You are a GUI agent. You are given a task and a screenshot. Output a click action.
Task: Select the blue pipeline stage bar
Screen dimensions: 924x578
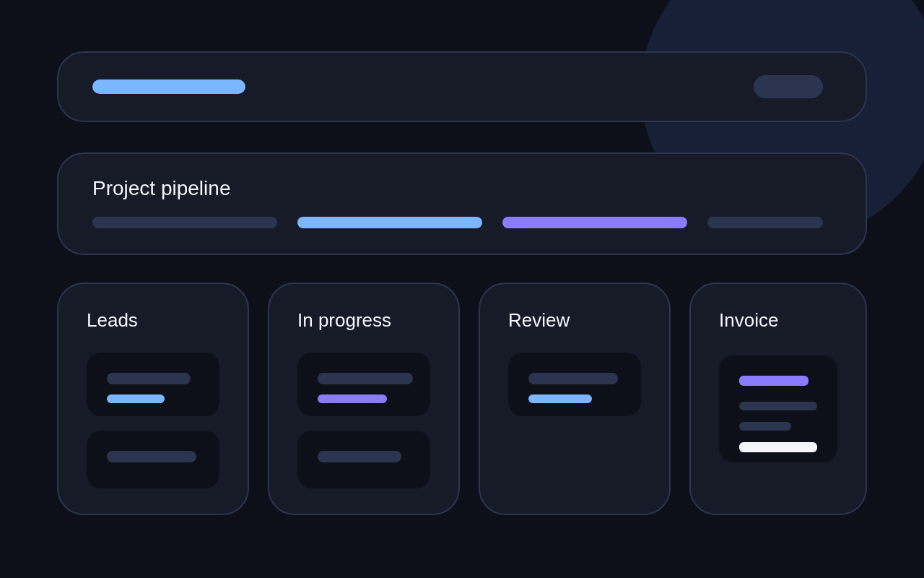tap(390, 223)
